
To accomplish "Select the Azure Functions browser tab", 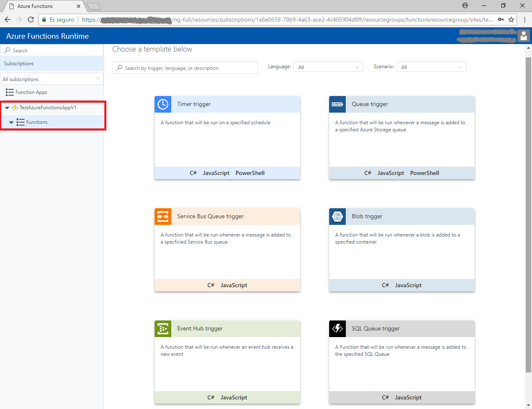I will [x=44, y=6].
